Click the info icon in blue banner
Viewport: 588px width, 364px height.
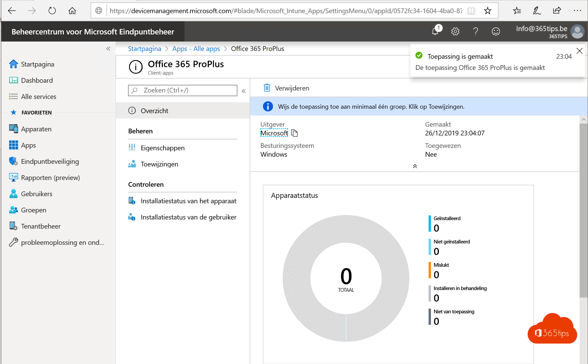tap(268, 106)
